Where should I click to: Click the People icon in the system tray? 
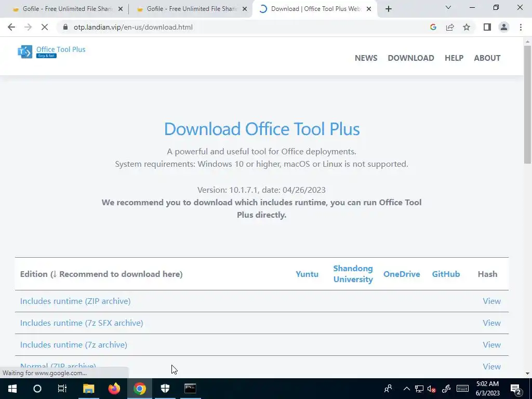tap(388, 389)
